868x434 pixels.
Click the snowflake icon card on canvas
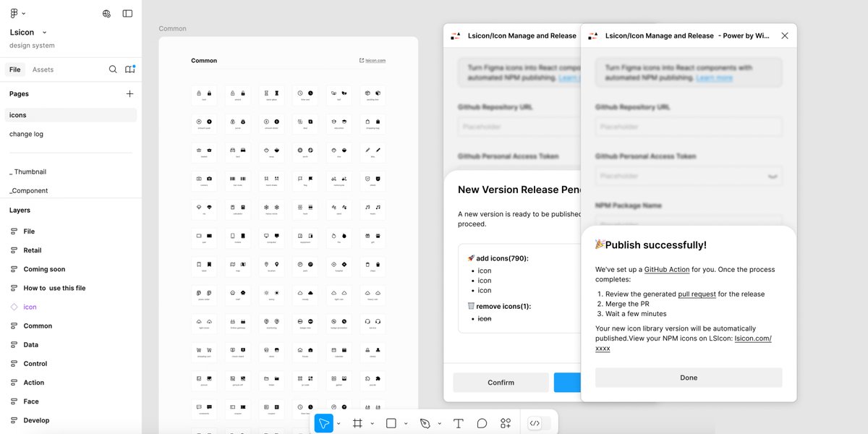pyautogui.click(x=271, y=208)
